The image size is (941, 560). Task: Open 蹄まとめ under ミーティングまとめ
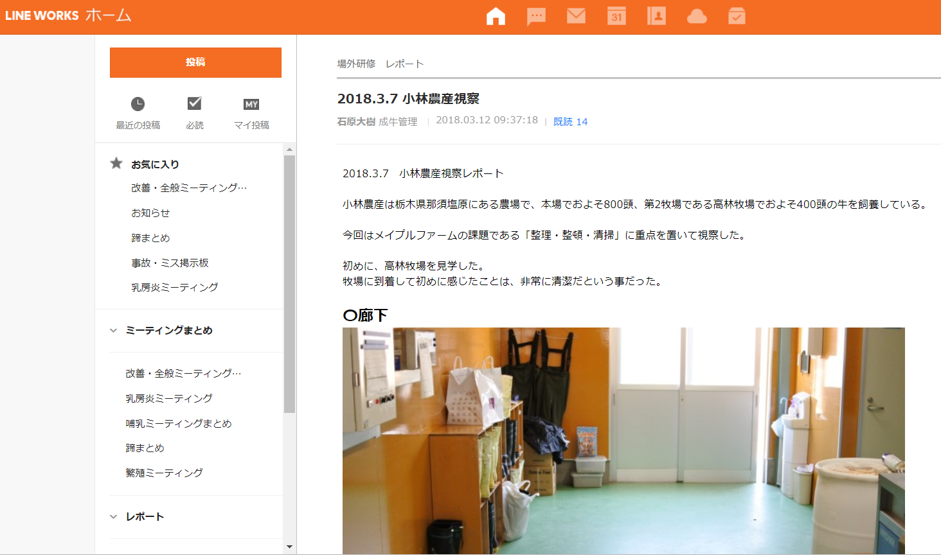pos(145,448)
